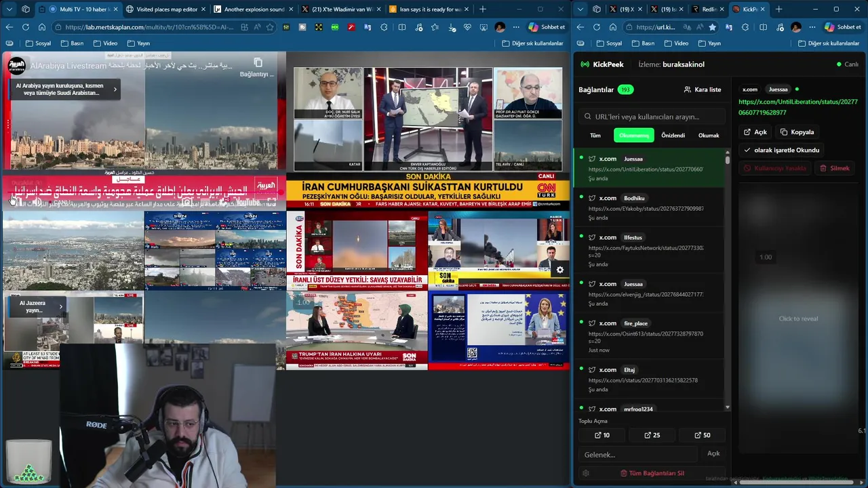Open selected link with Açık button
The width and height of the screenshot is (868, 488).
(x=755, y=132)
